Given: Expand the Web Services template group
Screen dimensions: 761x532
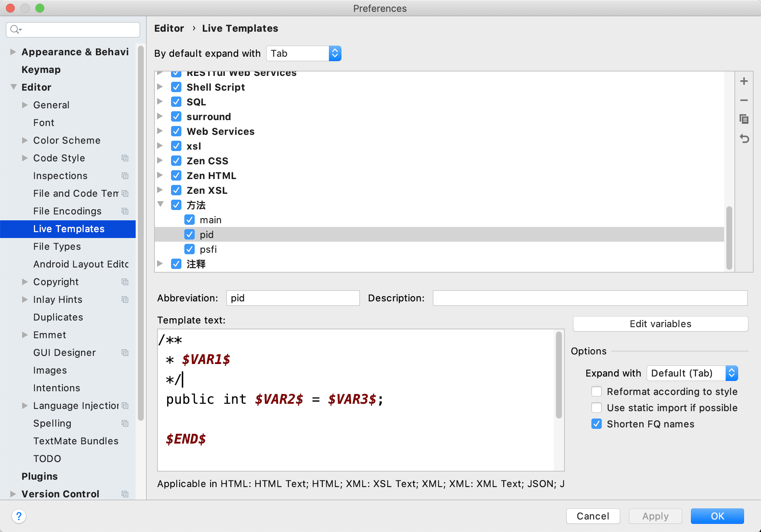Looking at the screenshot, I should [160, 131].
